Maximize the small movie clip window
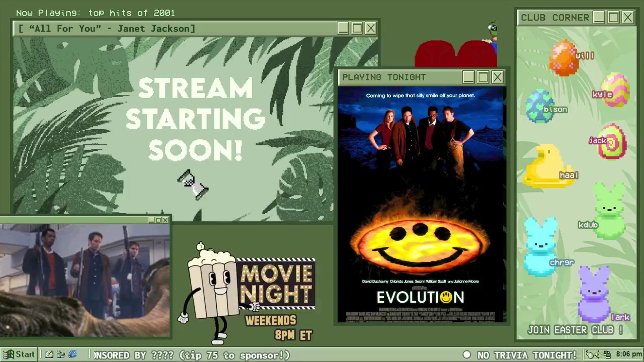Screen dimensions: 644x362 click(158, 220)
